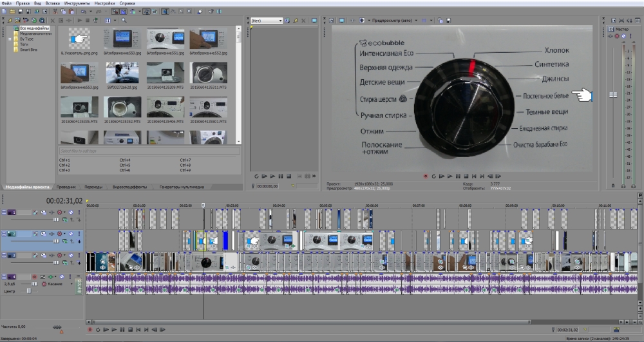Cut the selection with the scissors icon

pyautogui.click(x=55, y=12)
